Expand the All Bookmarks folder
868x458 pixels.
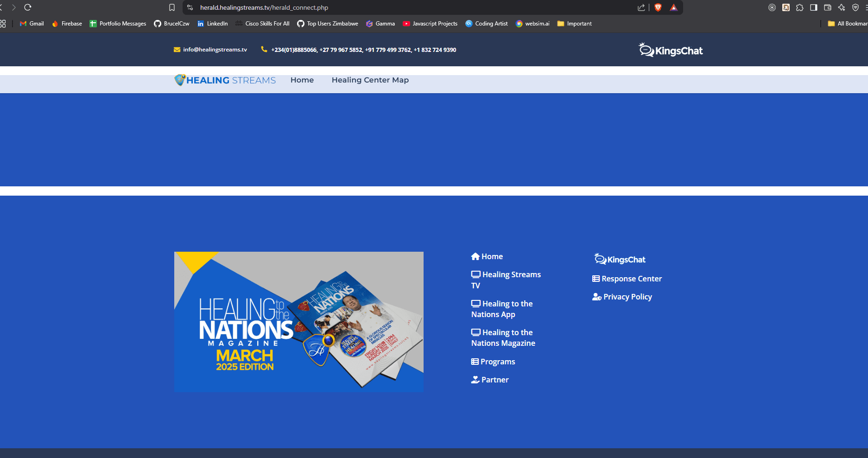(848, 24)
